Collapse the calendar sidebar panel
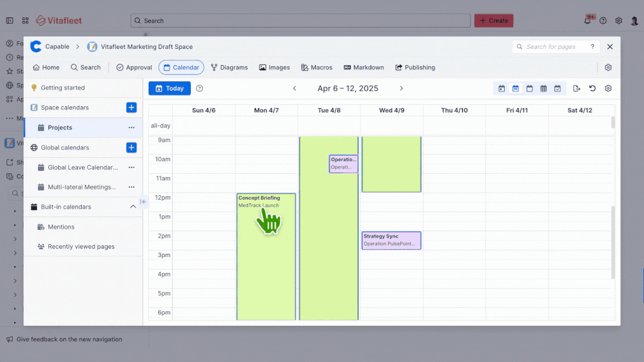The width and height of the screenshot is (644, 362). tap(143, 202)
